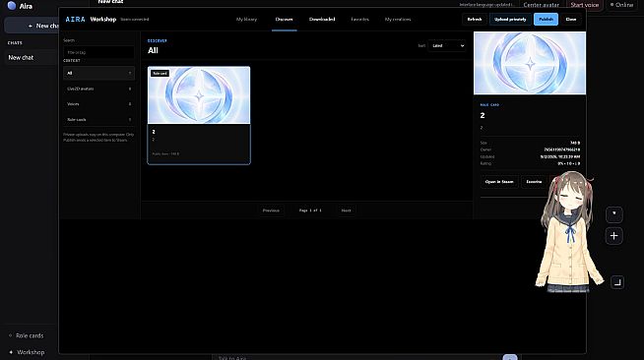The height and width of the screenshot is (360, 644).
Task: Click the Size value 748 B
Action: tap(575, 143)
